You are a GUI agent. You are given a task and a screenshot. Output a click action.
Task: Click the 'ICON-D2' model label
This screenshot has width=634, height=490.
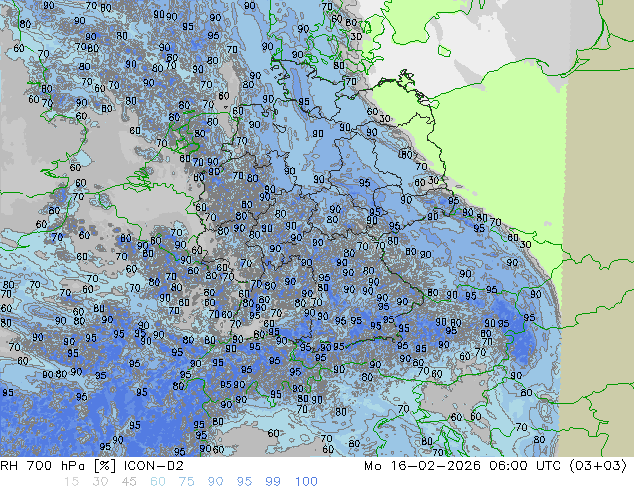click(154, 466)
